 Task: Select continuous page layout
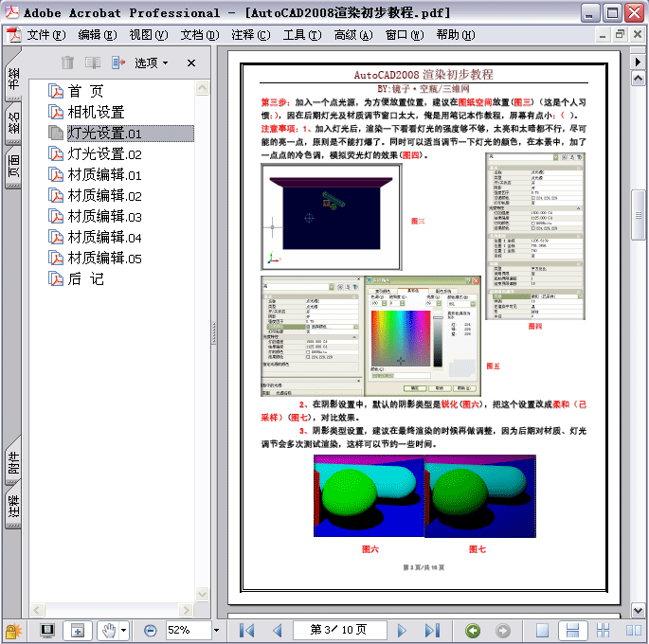pos(572,631)
